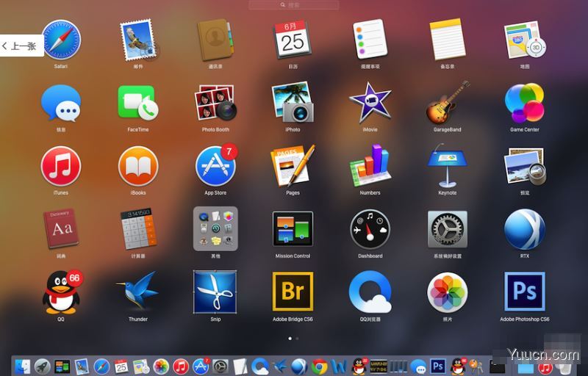Launch the RTX app in Launchpad grid
The image size is (588, 376).
click(x=525, y=230)
